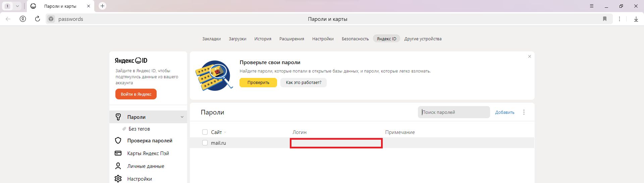Open new tab with plus icon
Viewport: 644px width, 183px height.
(103, 6)
